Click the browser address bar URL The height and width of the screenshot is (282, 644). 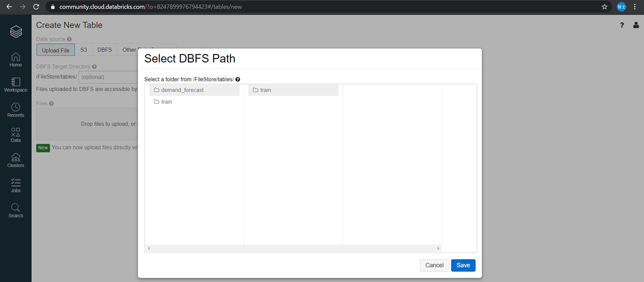click(151, 7)
